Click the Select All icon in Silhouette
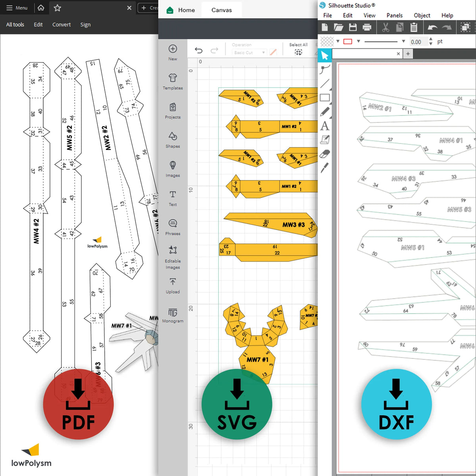476x476 pixels. (x=465, y=27)
